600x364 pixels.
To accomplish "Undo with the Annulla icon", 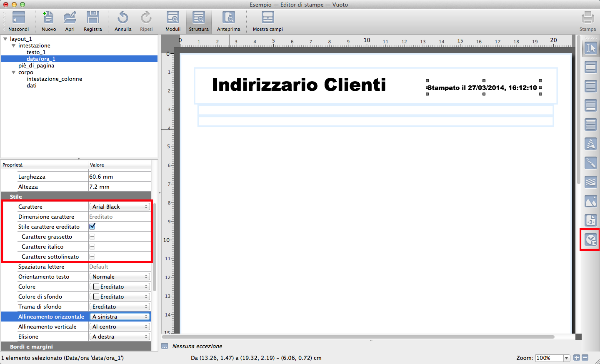I will point(123,18).
